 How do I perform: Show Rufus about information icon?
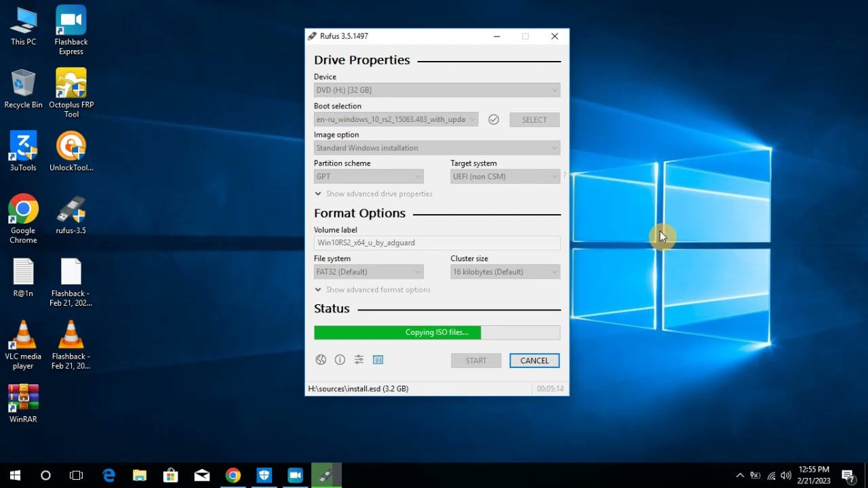[340, 360]
